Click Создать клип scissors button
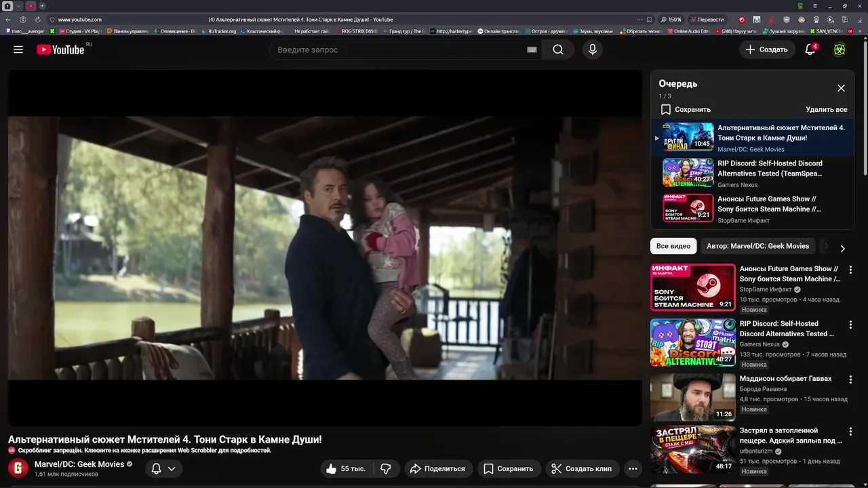Screen dimensions: 868x488 [x=582, y=468]
